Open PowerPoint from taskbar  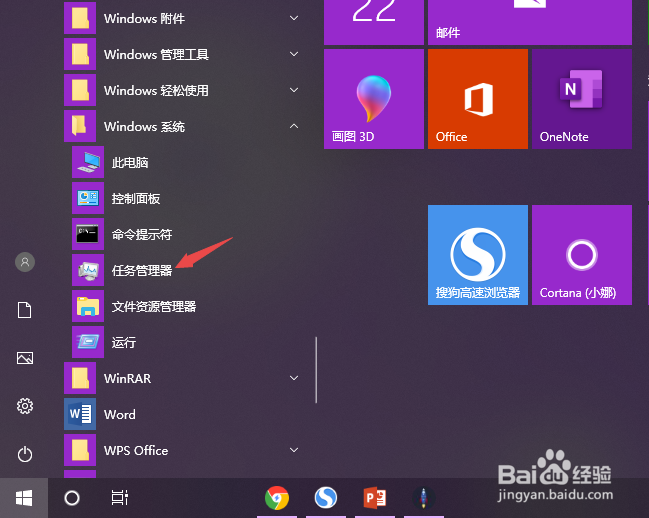click(x=375, y=498)
